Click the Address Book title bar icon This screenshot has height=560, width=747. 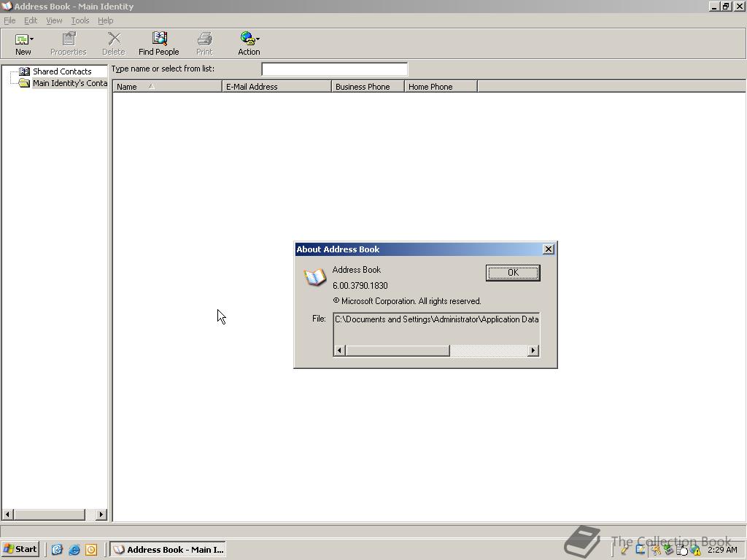[7, 6]
